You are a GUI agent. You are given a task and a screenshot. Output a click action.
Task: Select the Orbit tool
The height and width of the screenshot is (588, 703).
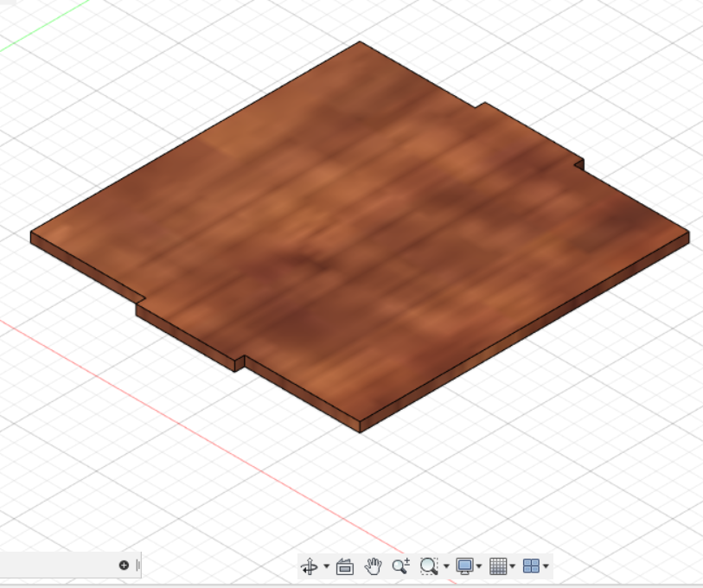[x=310, y=566]
